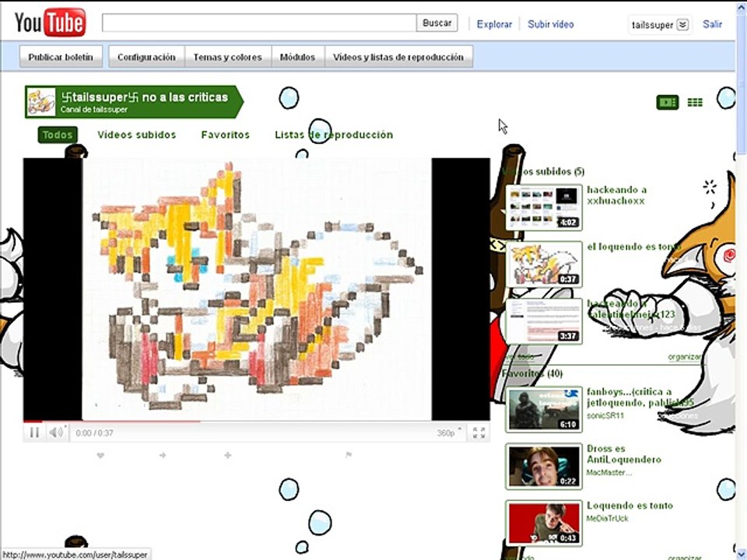Click the channel title 'no a las criticas'

click(x=185, y=97)
